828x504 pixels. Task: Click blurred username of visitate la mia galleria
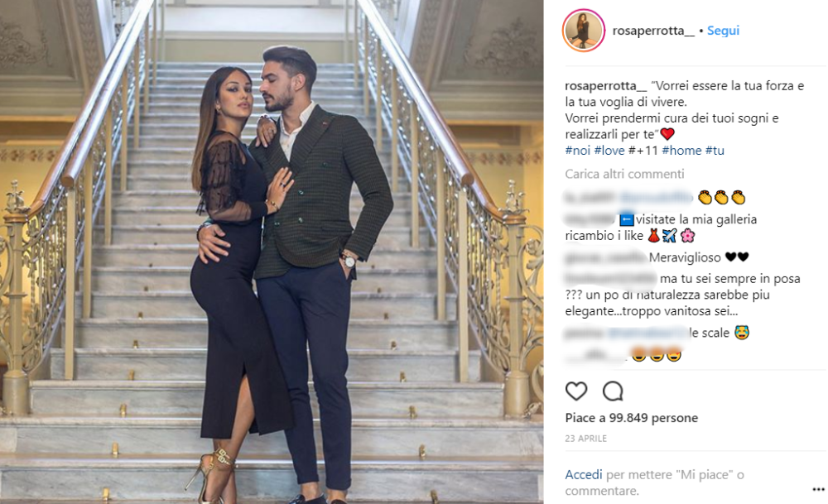tap(590, 219)
